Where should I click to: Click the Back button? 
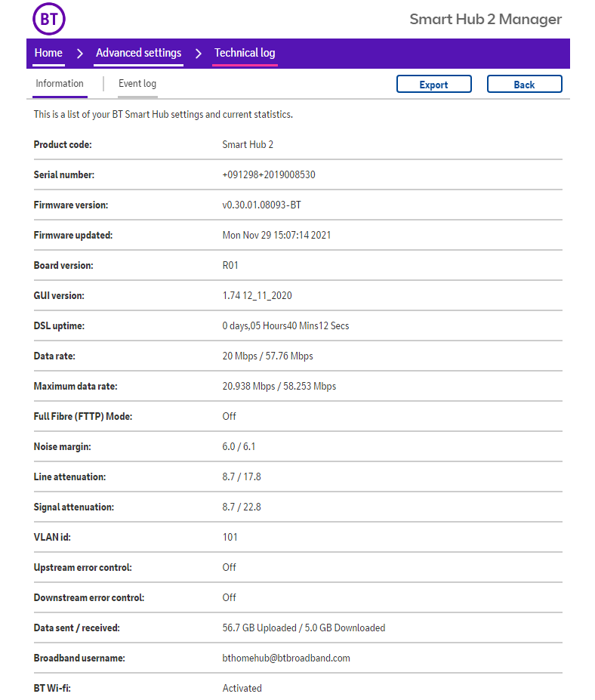coord(525,84)
